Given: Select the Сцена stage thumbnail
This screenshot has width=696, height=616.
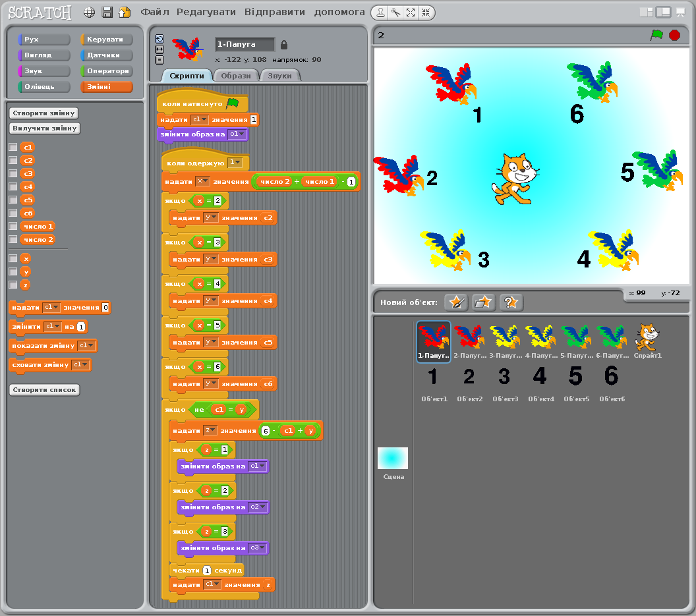Looking at the screenshot, I should point(393,463).
